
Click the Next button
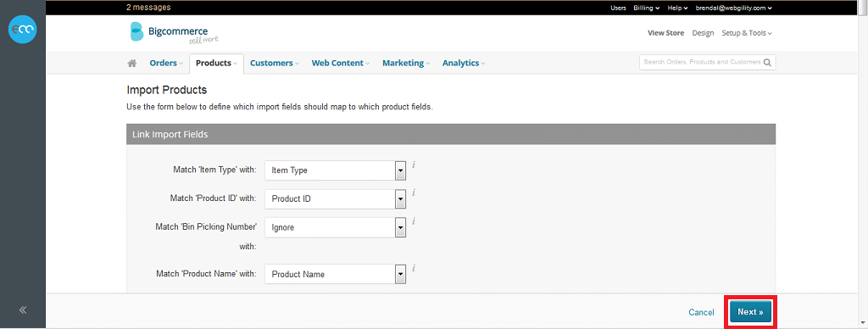(x=750, y=312)
